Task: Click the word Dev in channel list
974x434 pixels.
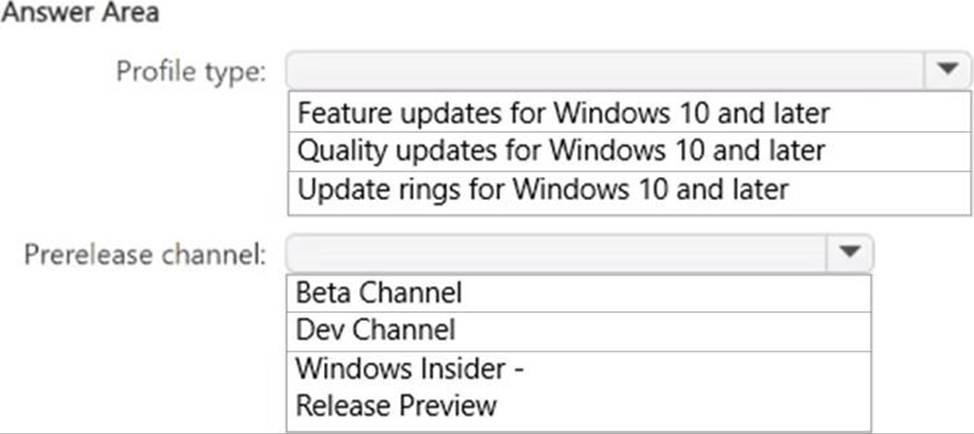Action: (x=318, y=329)
